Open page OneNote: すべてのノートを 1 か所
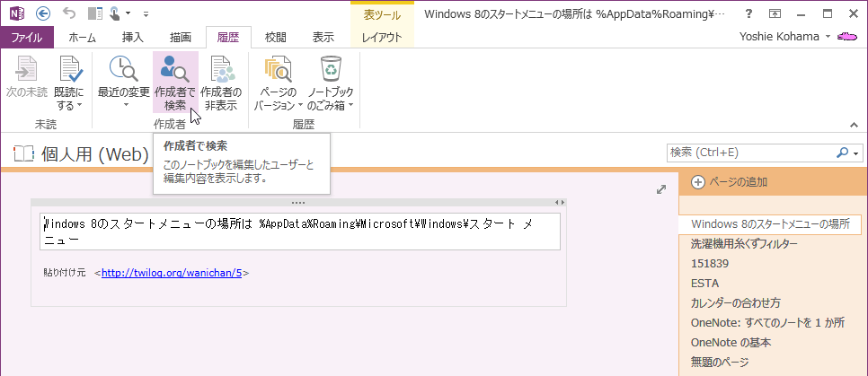The image size is (868, 376). (x=767, y=323)
